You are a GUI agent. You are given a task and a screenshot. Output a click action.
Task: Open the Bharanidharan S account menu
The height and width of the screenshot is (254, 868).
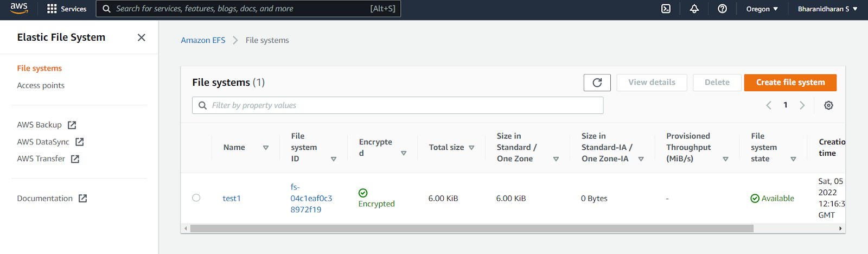click(x=827, y=9)
